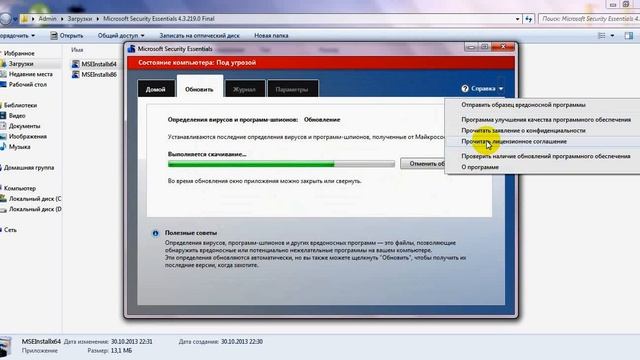Click the MSEInstallx64 file icon
This screenshot has height=360, width=640.
point(76,64)
